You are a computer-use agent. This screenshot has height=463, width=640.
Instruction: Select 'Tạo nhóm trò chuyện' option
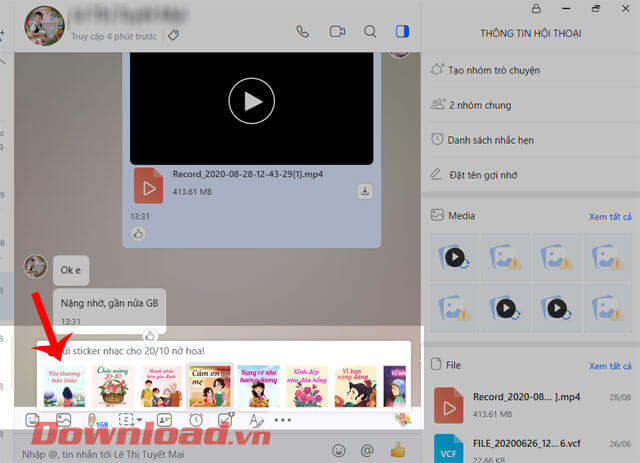(x=530, y=70)
